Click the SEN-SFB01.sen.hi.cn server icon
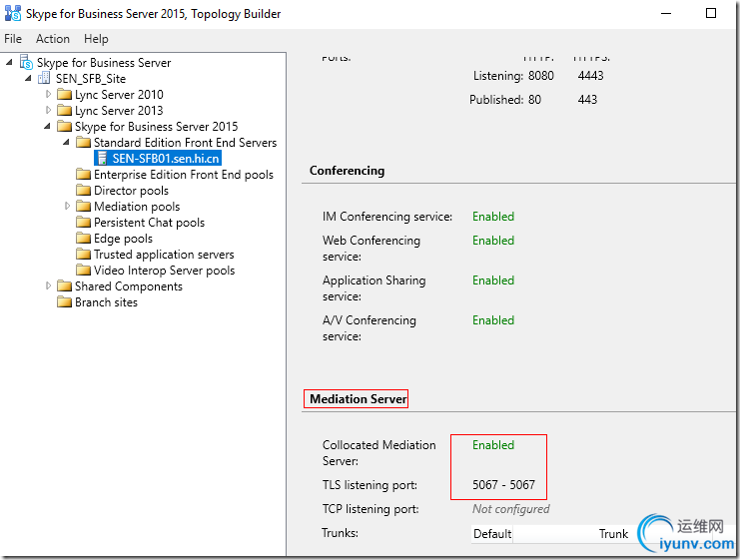Viewport: 740px width, 560px height. coord(102,159)
